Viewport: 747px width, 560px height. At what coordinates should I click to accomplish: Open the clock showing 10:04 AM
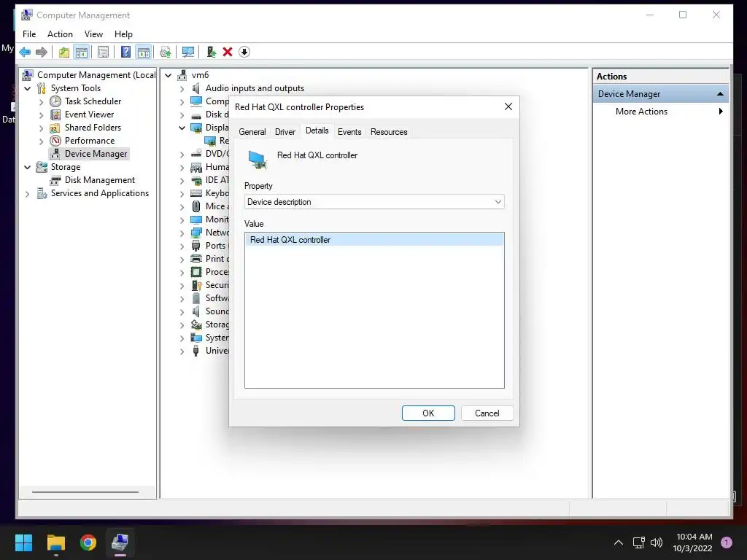(692, 542)
